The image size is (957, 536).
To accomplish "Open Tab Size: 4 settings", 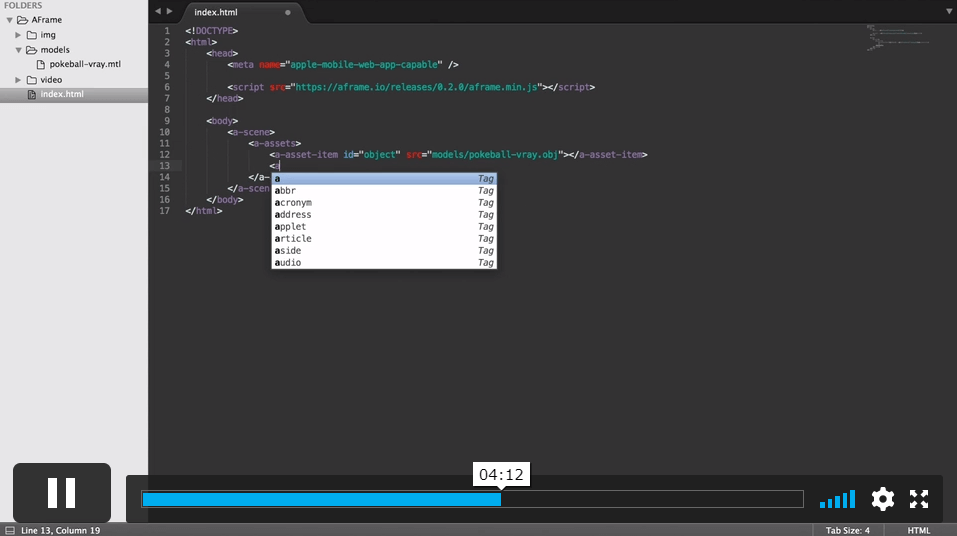I will click(848, 531).
